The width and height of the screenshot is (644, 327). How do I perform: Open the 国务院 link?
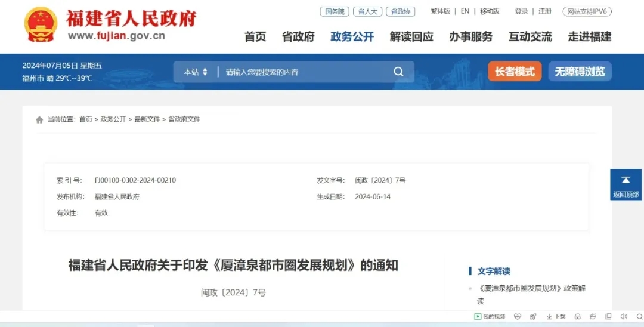pos(334,11)
